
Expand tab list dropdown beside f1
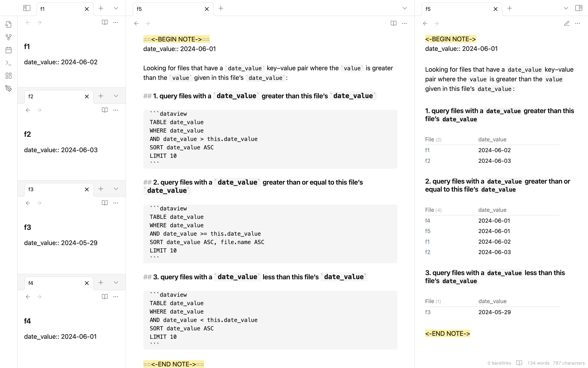[116, 8]
